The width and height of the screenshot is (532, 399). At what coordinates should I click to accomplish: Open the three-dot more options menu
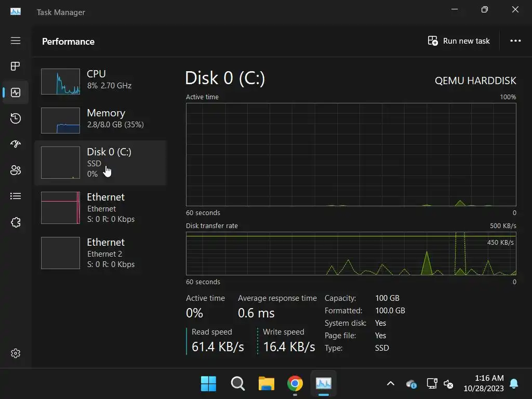click(x=515, y=41)
